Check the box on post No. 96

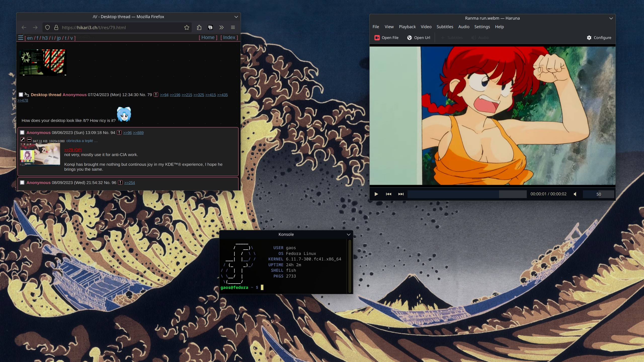(x=22, y=183)
